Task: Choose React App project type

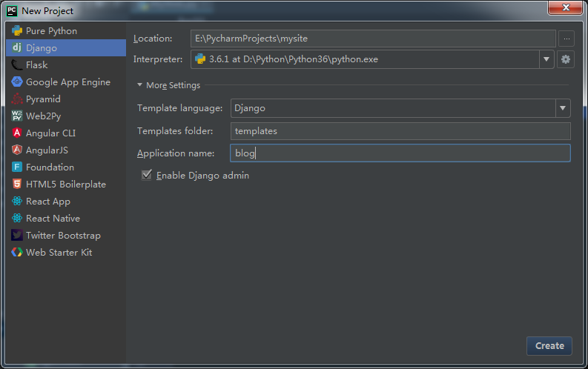Action: [x=66, y=201]
